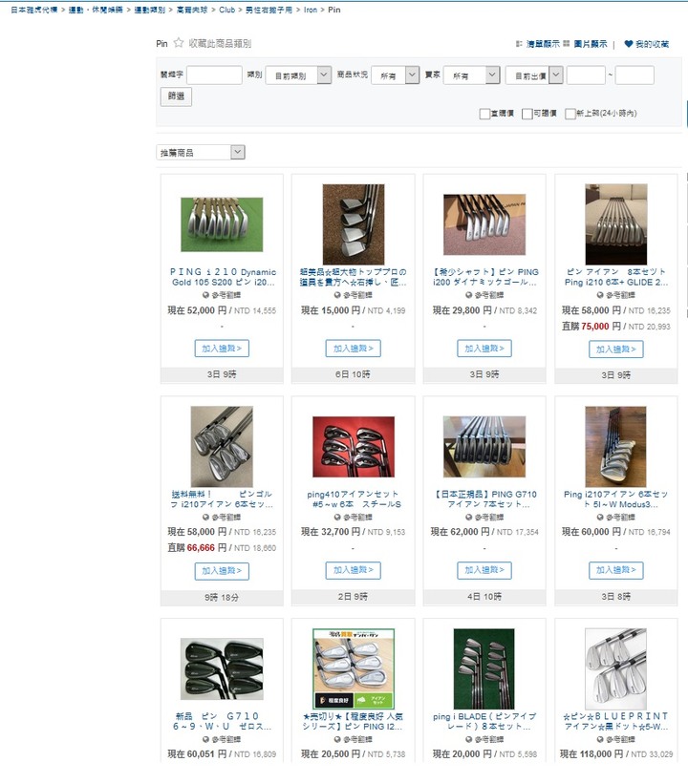Open the 程度良好 banner irons thumbnail
Viewport: 688px width, 784px height.
click(354, 668)
